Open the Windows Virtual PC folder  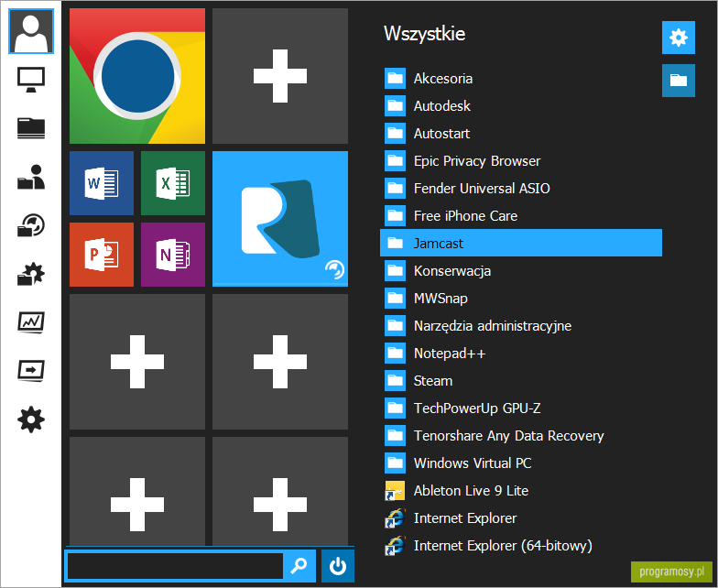click(x=521, y=463)
